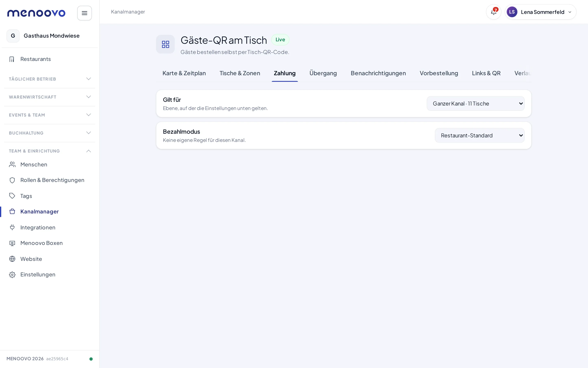Open the Bezahlmodus dropdown
Screen dimensions: 588x368
480,135
